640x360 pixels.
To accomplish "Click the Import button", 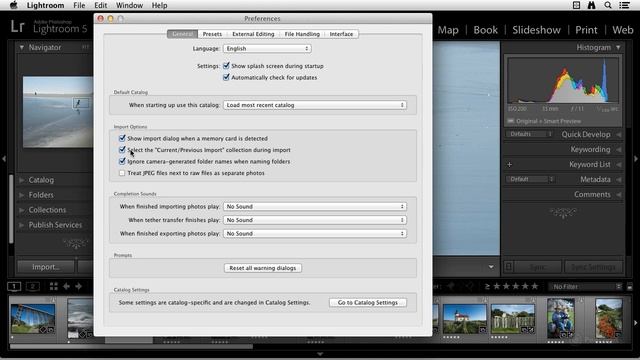I will 46,267.
